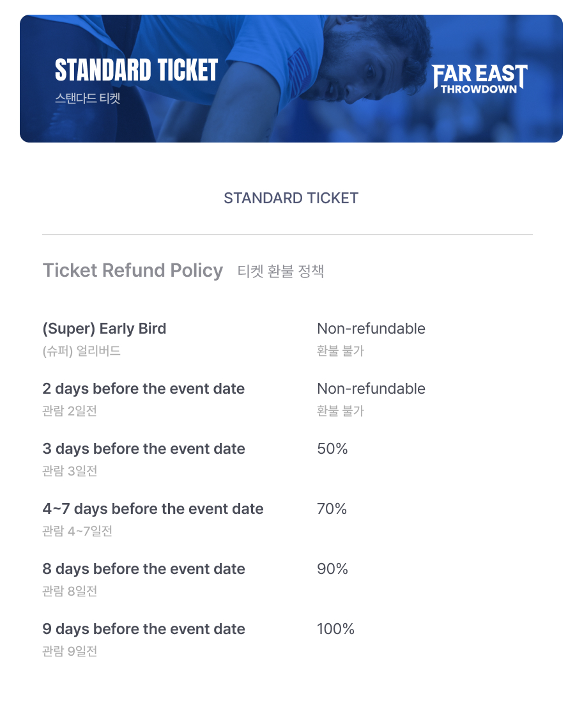Click the 8 days before event label
Viewport: 575px width, 728px height.
click(x=143, y=569)
